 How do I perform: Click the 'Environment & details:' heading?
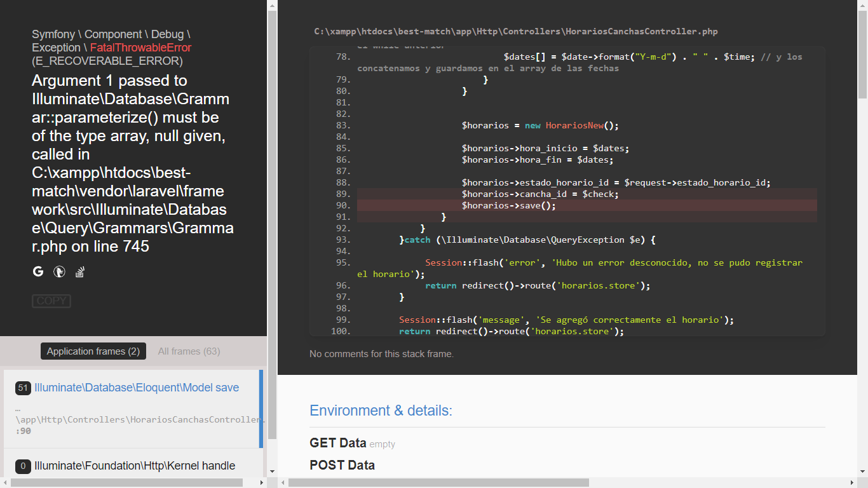(381, 410)
